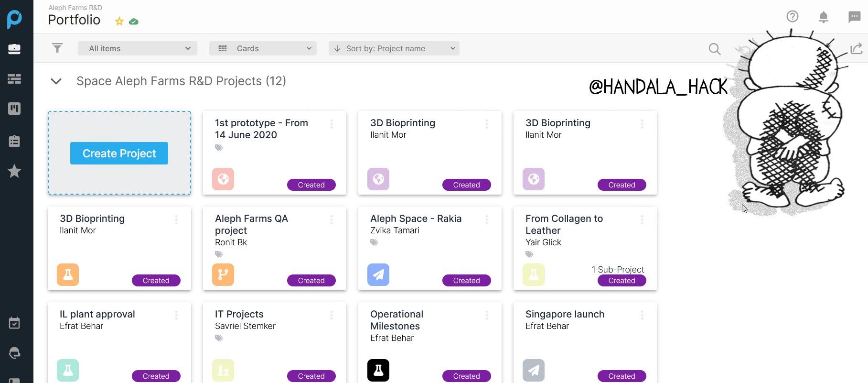The height and width of the screenshot is (383, 868).
Task: Open 1st prototype card's three-dot menu
Action: tap(332, 124)
